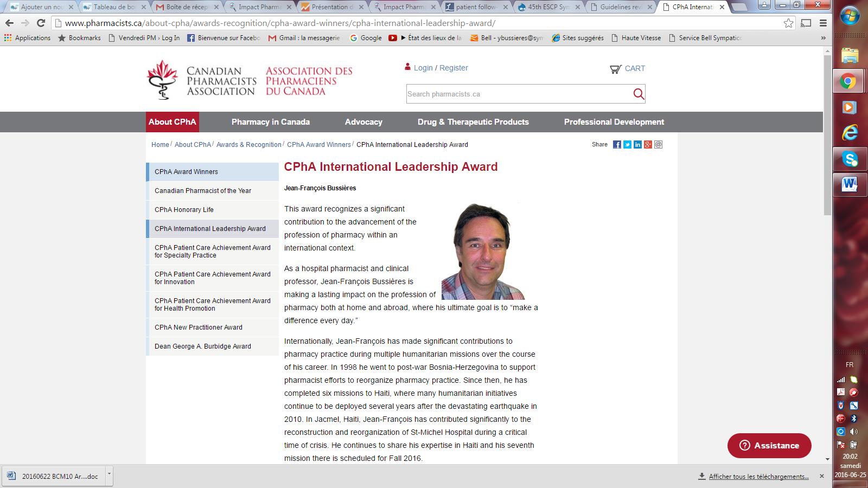Open downloaded file options arrow

(x=109, y=474)
